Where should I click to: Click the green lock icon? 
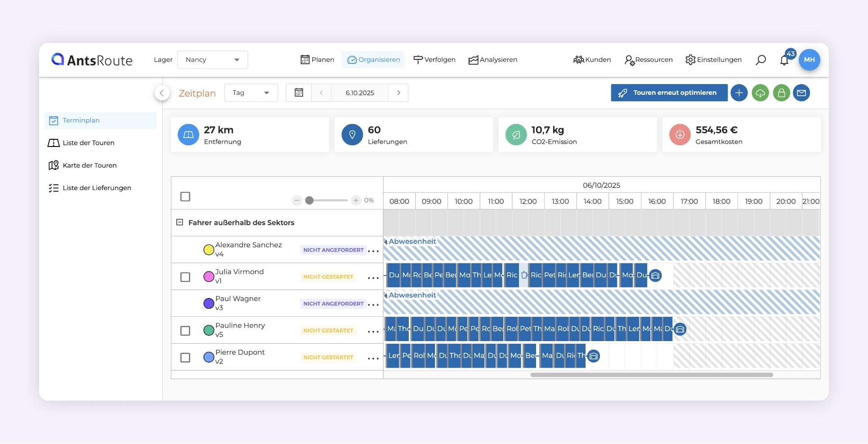(781, 93)
